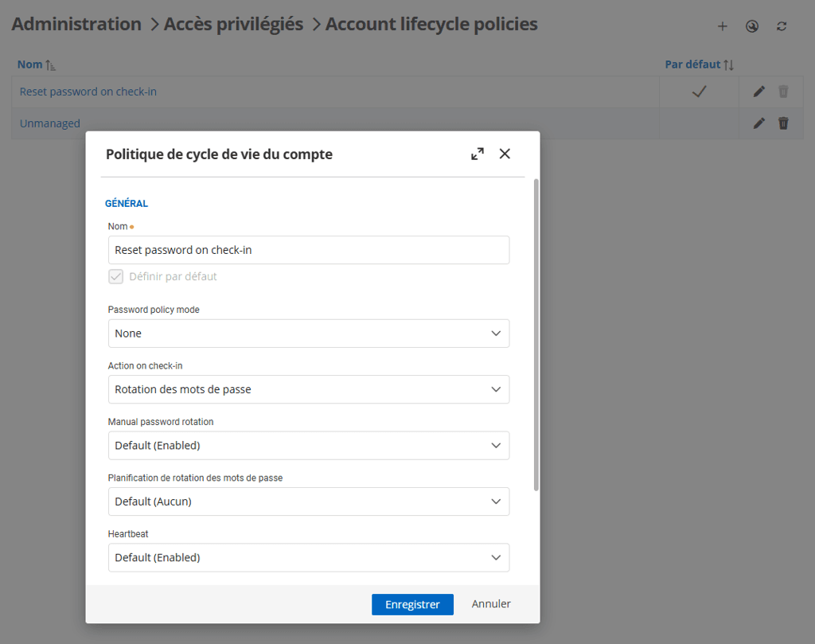Save the policy with the Enregistrer button
Image resolution: width=815 pixels, height=644 pixels.
(412, 604)
